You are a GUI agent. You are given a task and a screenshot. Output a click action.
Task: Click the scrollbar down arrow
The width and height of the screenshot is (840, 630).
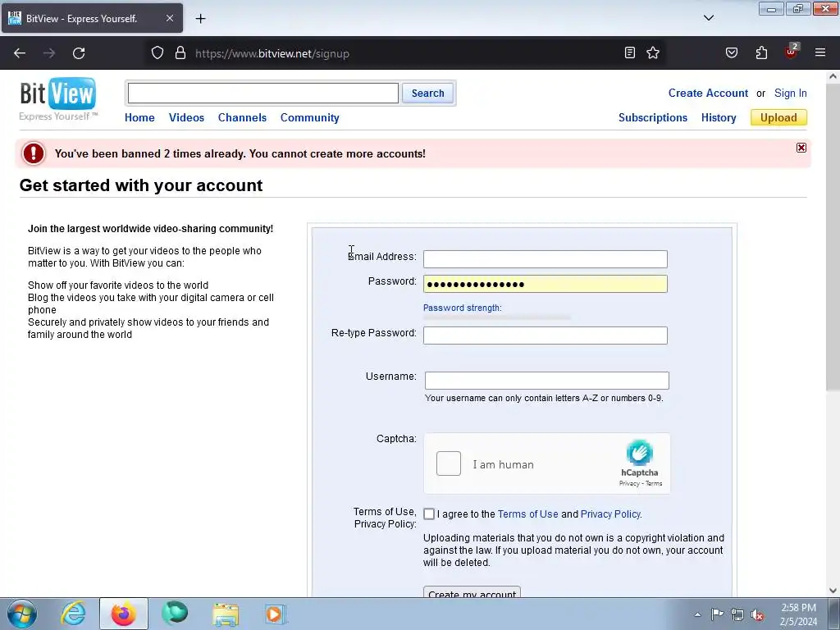point(833,591)
